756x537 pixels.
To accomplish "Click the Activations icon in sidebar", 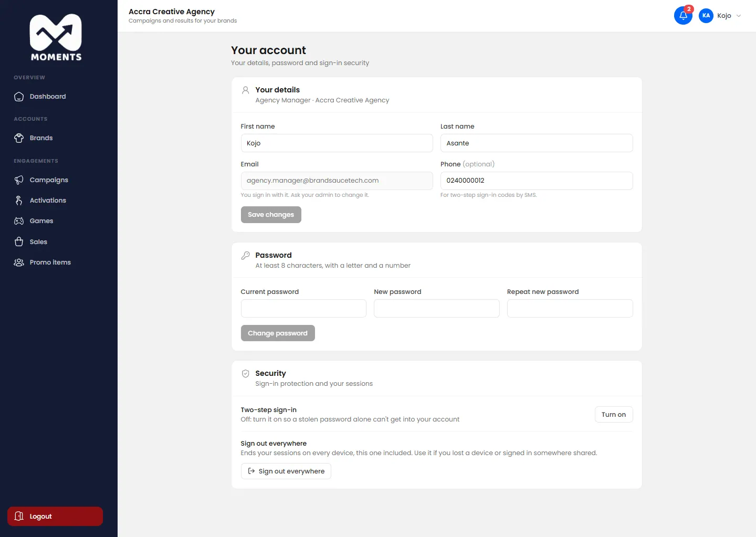I will pos(19,201).
